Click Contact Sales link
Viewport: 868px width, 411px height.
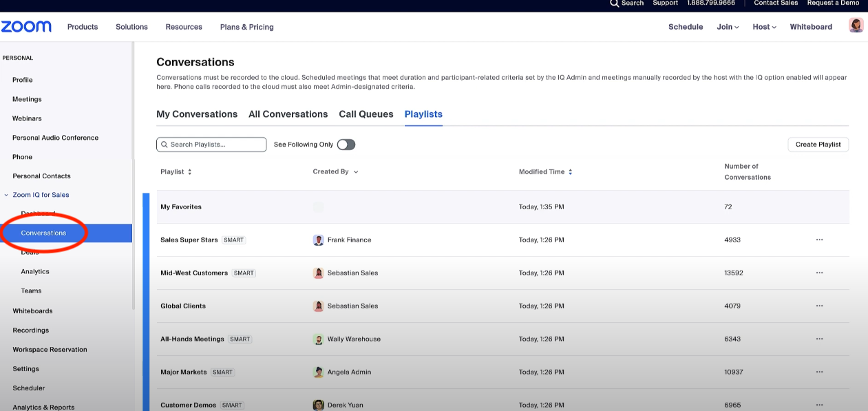[776, 3]
